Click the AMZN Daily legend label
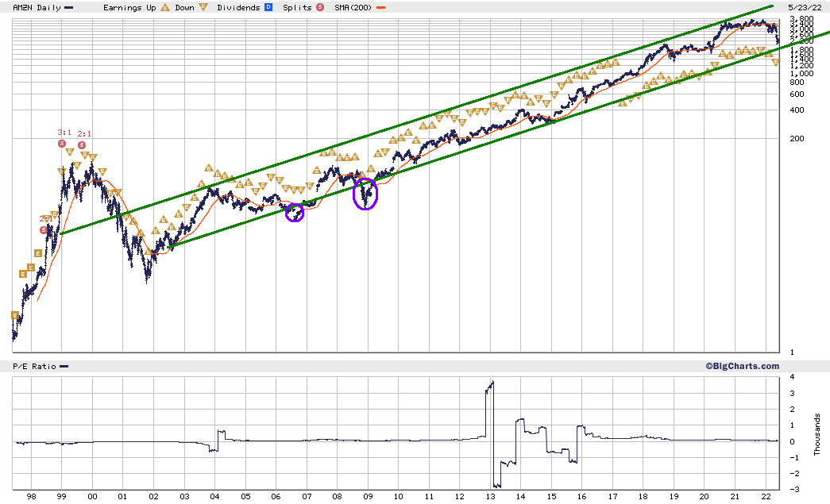Viewport: 830px width, 504px height. [x=37, y=8]
